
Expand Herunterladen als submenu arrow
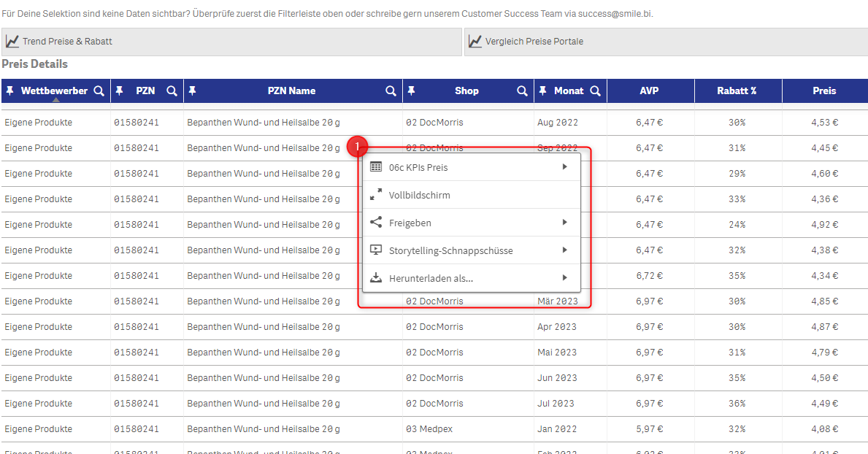tap(564, 278)
